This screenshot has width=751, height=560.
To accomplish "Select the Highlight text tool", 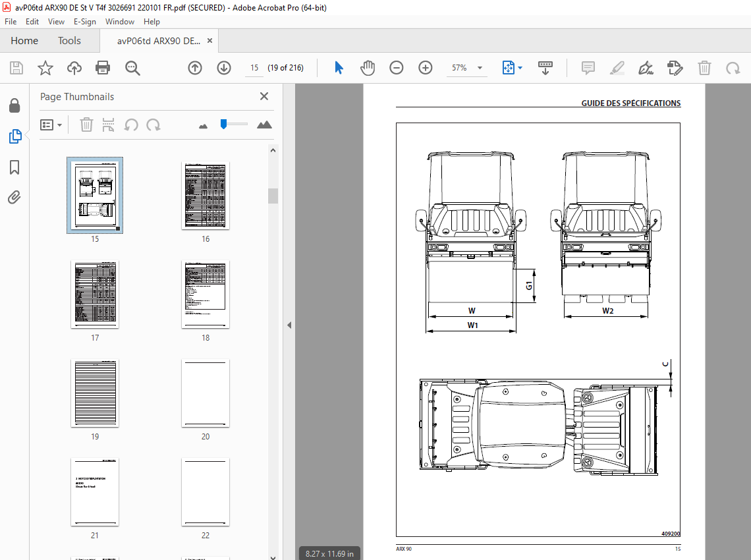I will [617, 68].
